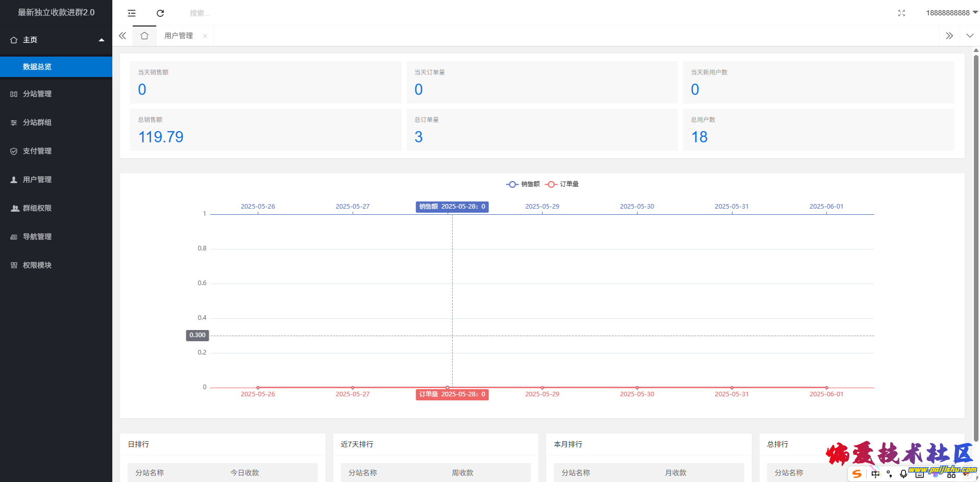Toggle the 订单量 series in chart legend
This screenshot has height=482, width=980.
point(562,184)
